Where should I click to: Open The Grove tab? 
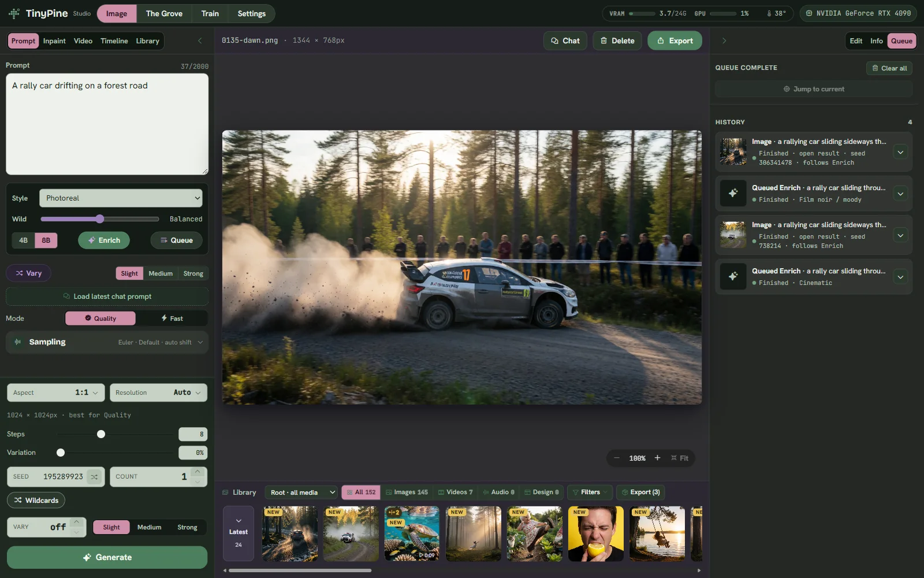(x=164, y=13)
